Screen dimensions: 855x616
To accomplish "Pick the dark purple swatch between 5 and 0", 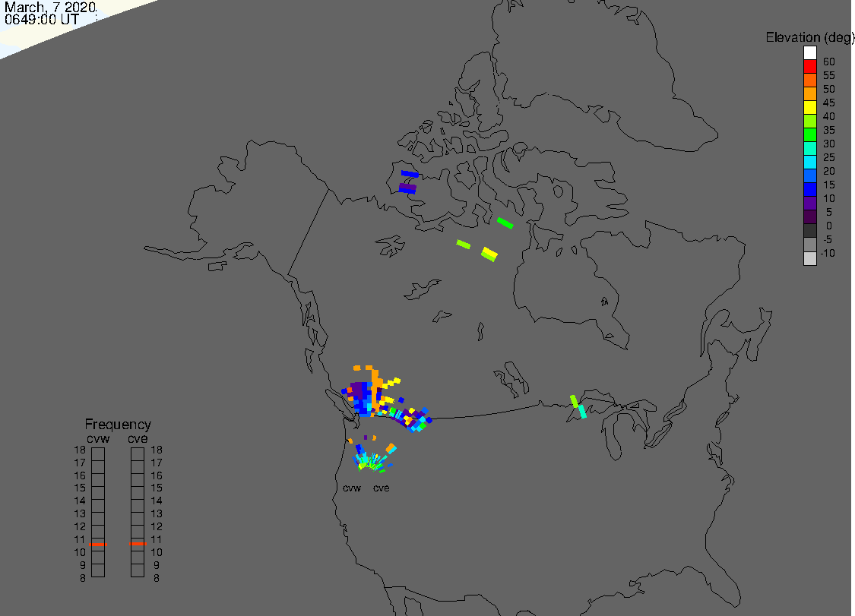I will pyautogui.click(x=809, y=216).
